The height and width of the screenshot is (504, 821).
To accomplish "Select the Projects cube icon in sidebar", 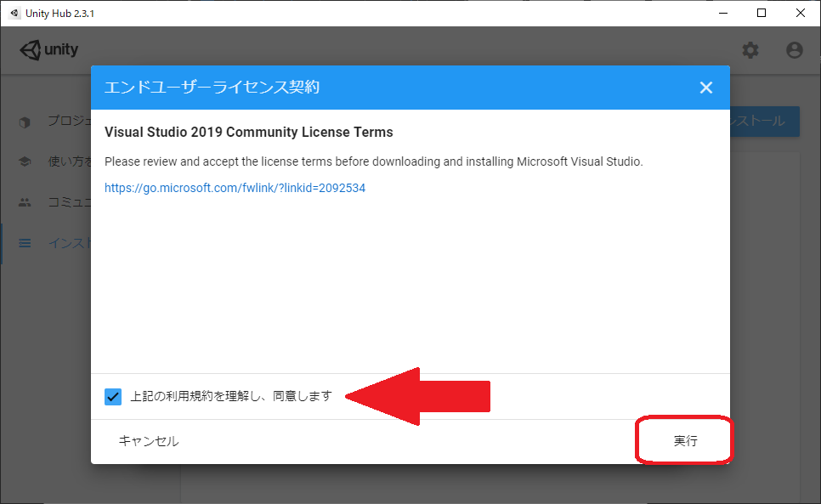I will coord(25,122).
